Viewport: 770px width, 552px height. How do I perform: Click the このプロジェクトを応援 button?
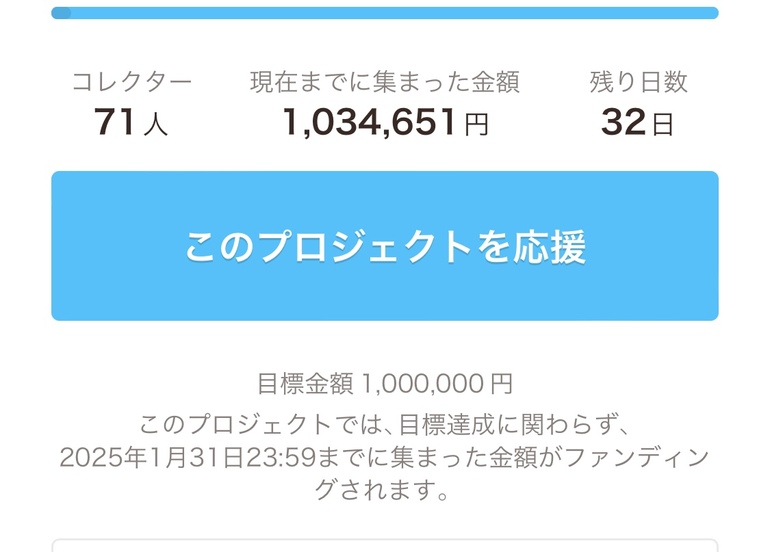point(384,246)
